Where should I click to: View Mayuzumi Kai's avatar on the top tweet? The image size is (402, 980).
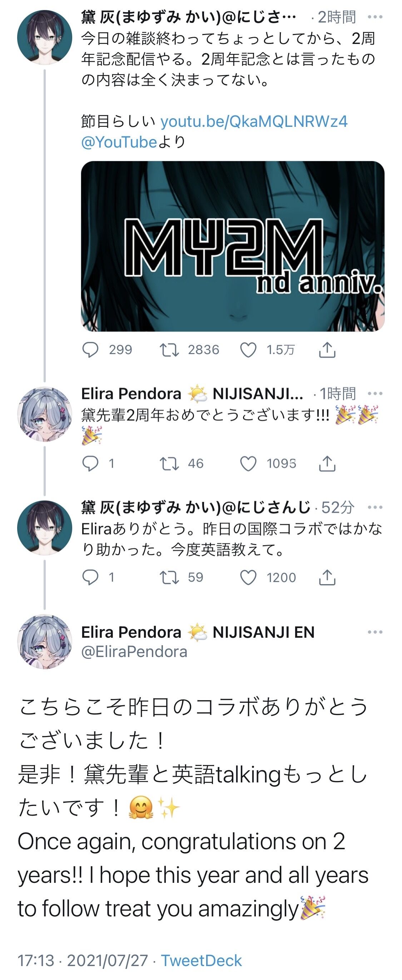click(x=45, y=38)
